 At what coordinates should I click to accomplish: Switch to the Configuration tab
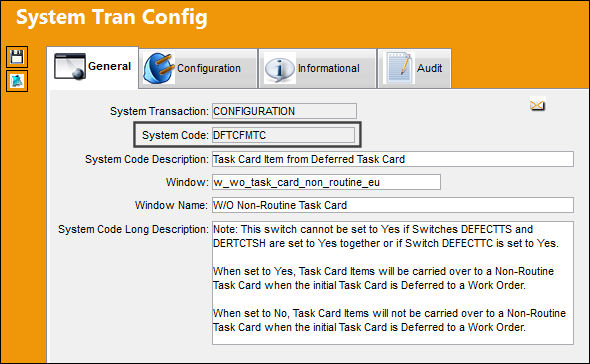pyautogui.click(x=198, y=69)
